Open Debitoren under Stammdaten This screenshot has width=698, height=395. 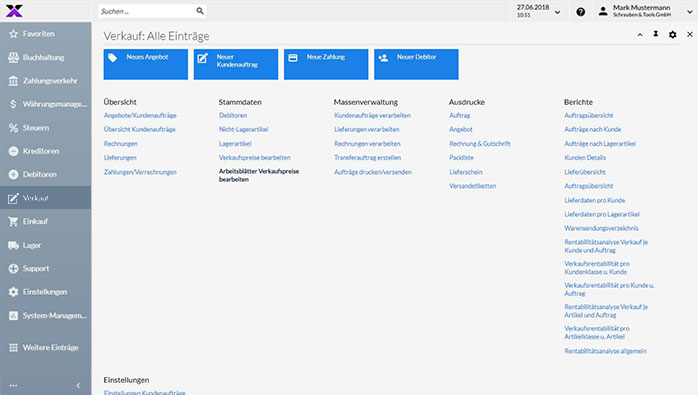(x=233, y=115)
